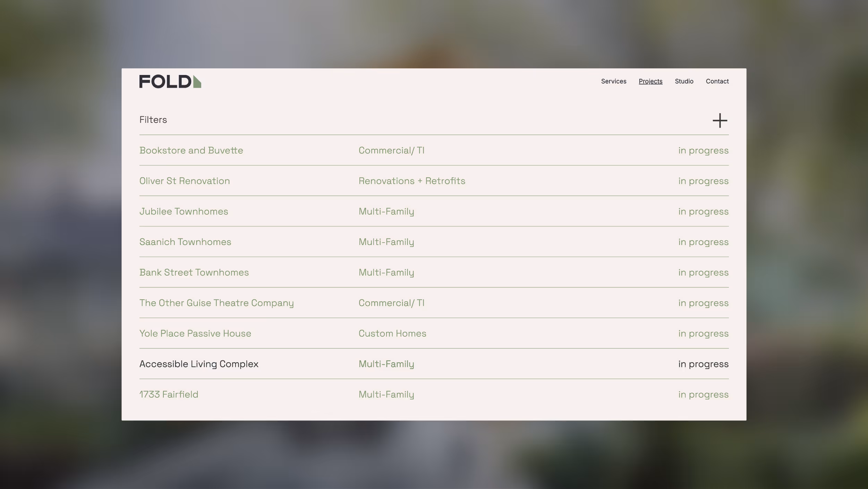Open Bookstore and Buvette project

pos(191,151)
